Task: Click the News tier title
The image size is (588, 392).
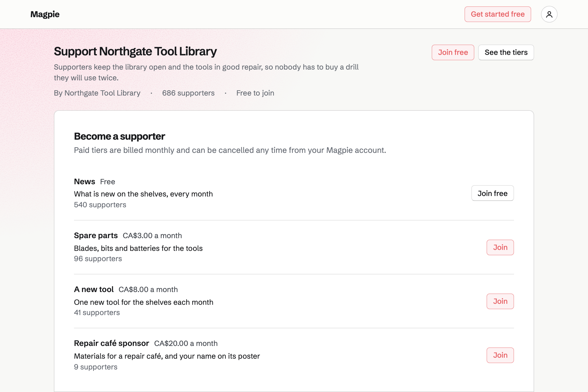Action: (85, 182)
